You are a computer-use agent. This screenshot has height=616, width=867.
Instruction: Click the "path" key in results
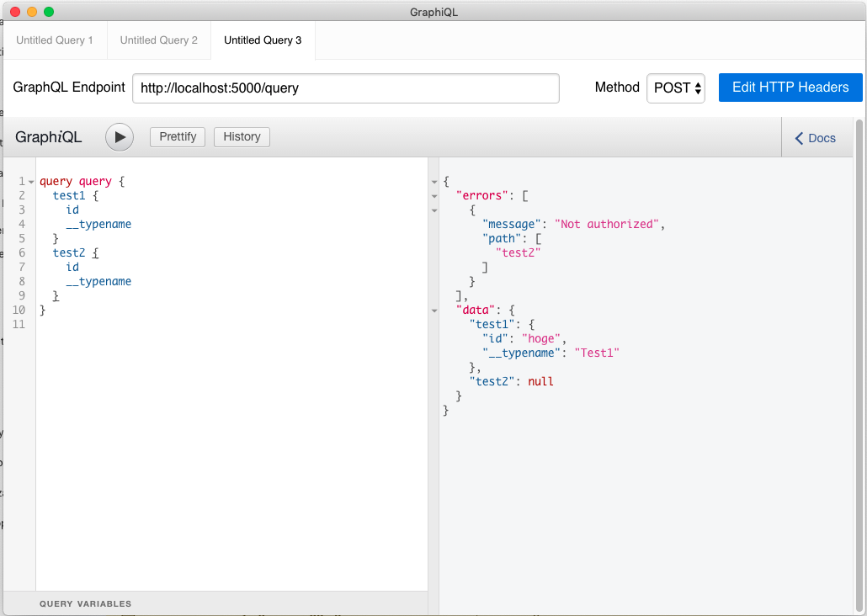pyautogui.click(x=502, y=239)
